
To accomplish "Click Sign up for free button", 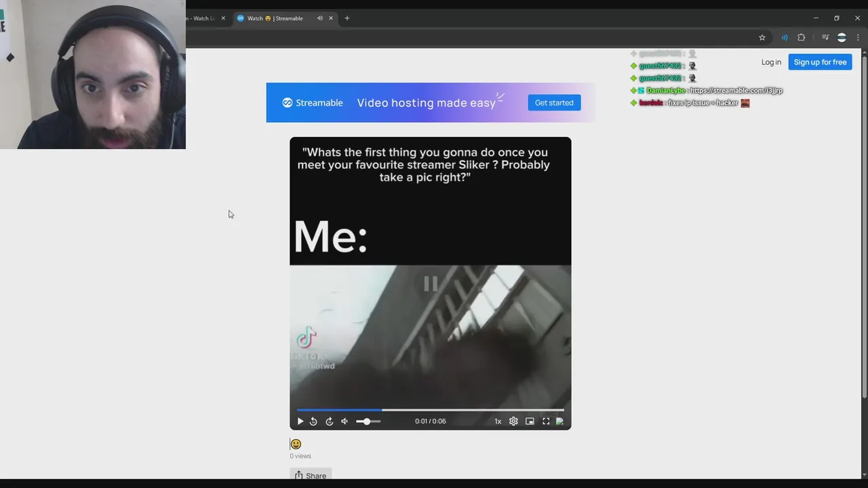I will [x=820, y=62].
